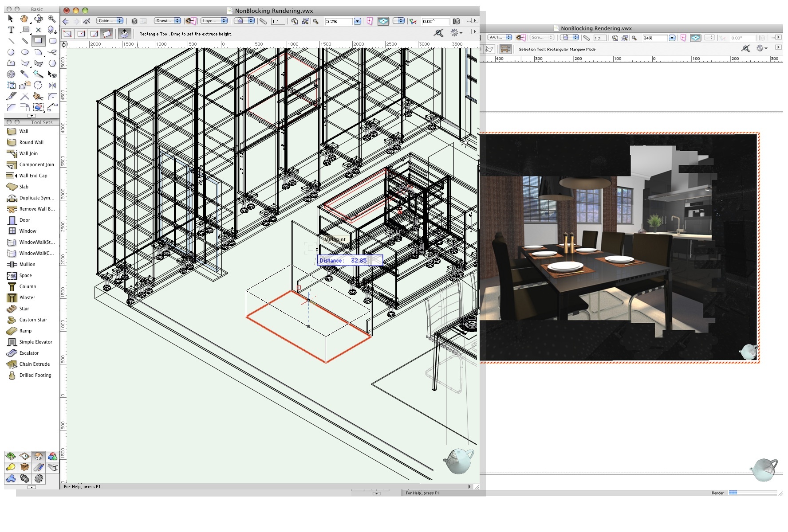The height and width of the screenshot is (532, 788).
Task: Enable the push/pull extrude mode icon
Action: pyautogui.click(x=124, y=33)
